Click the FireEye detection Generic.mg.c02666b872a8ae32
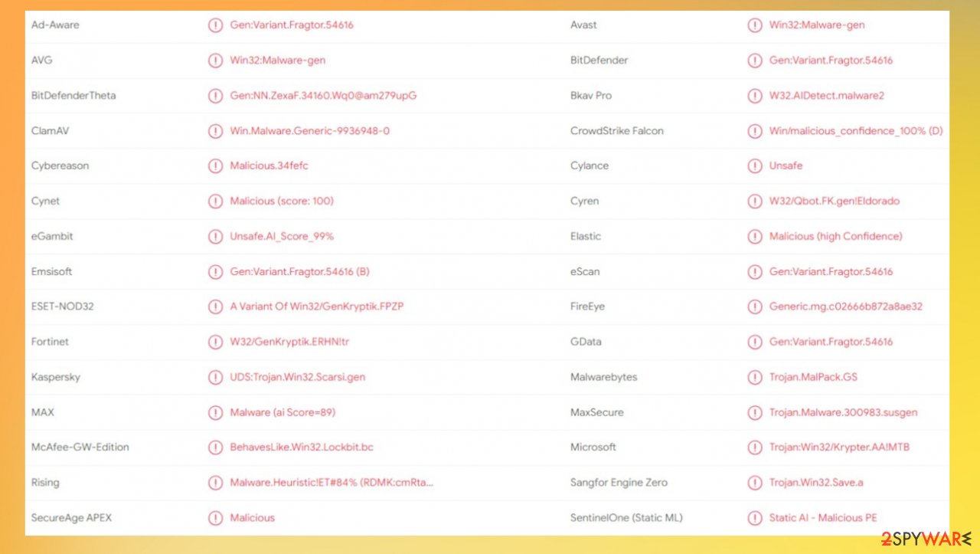This screenshot has height=554, width=980. [x=846, y=307]
